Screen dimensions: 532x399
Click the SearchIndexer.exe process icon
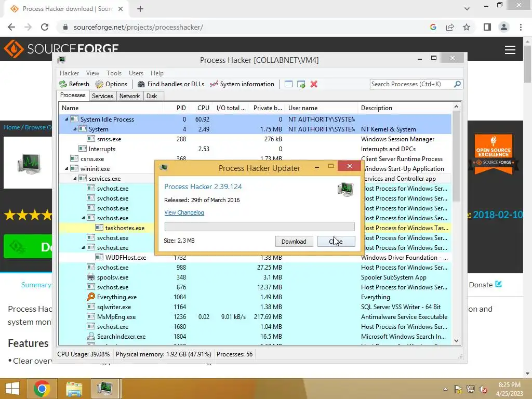[x=90, y=336]
